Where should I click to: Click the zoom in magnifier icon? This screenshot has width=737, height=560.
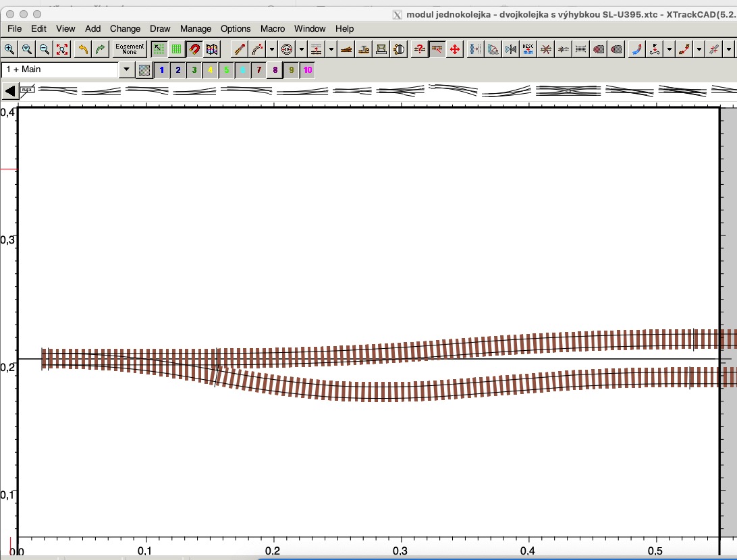9,49
